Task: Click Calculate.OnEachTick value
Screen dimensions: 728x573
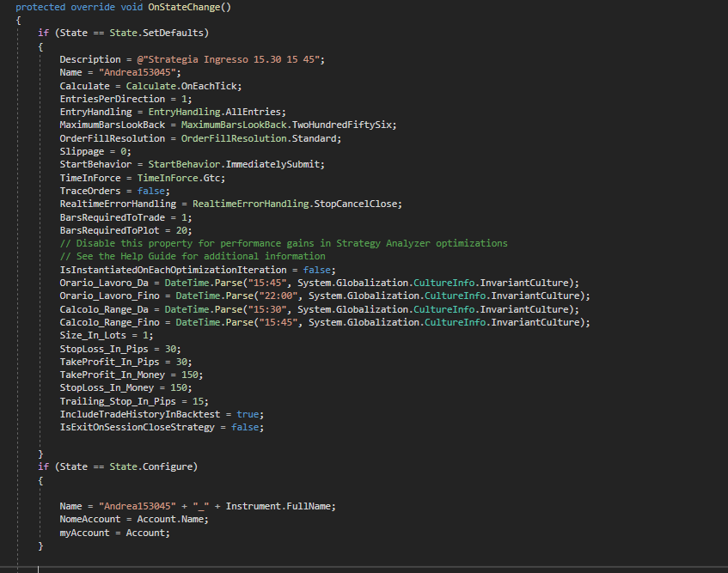Action: click(181, 86)
